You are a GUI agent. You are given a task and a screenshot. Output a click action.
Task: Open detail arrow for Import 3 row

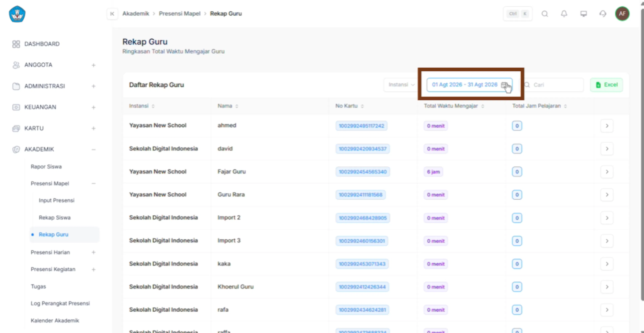[x=607, y=241]
